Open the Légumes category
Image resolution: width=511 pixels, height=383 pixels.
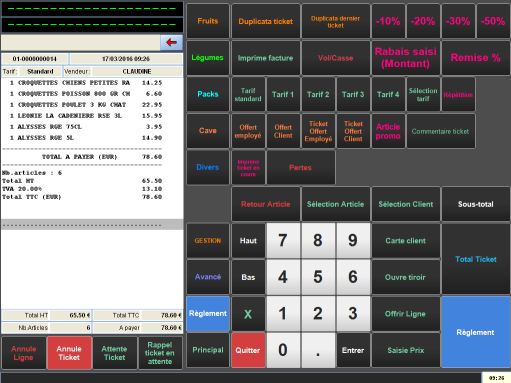[x=208, y=58]
